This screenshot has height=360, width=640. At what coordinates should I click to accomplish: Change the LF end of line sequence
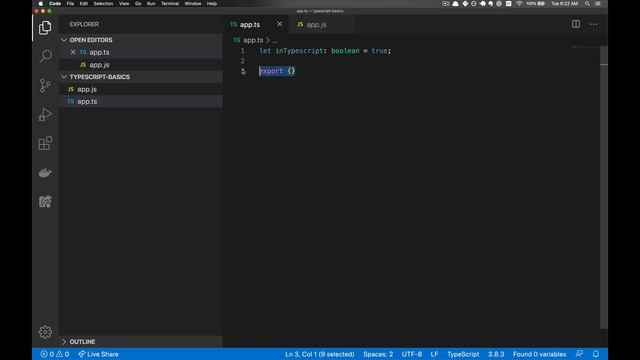[434, 354]
